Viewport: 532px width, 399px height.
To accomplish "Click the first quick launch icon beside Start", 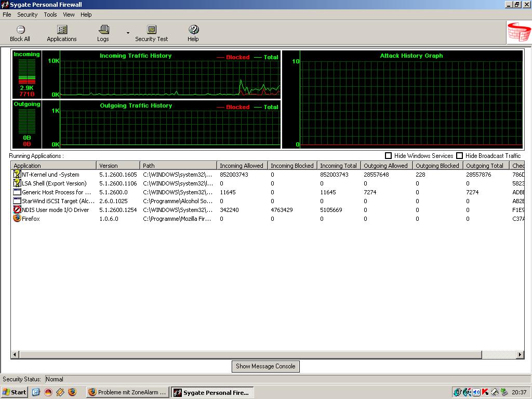I will [36, 392].
